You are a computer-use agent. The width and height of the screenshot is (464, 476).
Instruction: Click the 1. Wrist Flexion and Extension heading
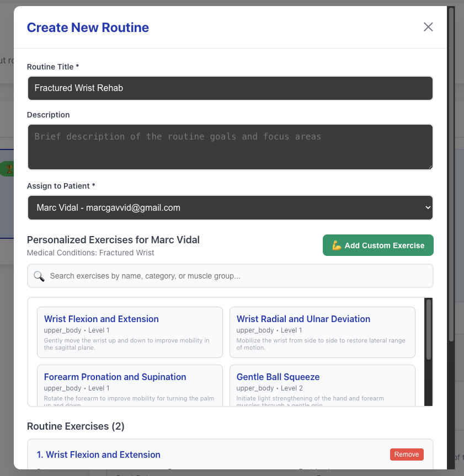98,454
